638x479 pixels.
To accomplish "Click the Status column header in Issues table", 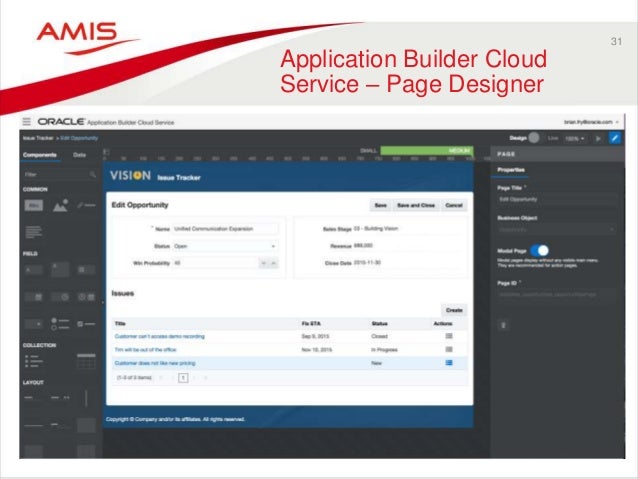I will [379, 324].
